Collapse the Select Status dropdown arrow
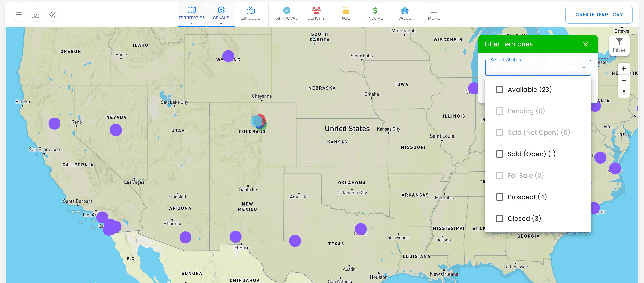Viewport: 644px width, 283px height. [x=584, y=67]
